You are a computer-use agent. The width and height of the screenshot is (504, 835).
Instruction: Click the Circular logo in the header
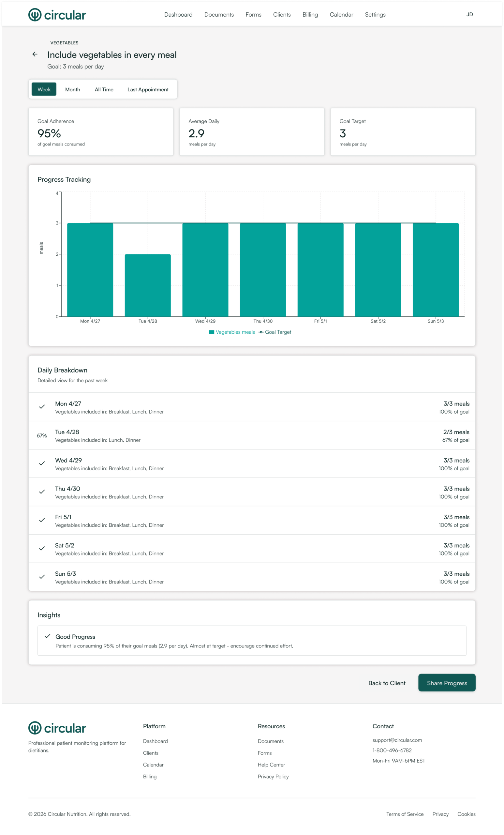click(x=57, y=15)
